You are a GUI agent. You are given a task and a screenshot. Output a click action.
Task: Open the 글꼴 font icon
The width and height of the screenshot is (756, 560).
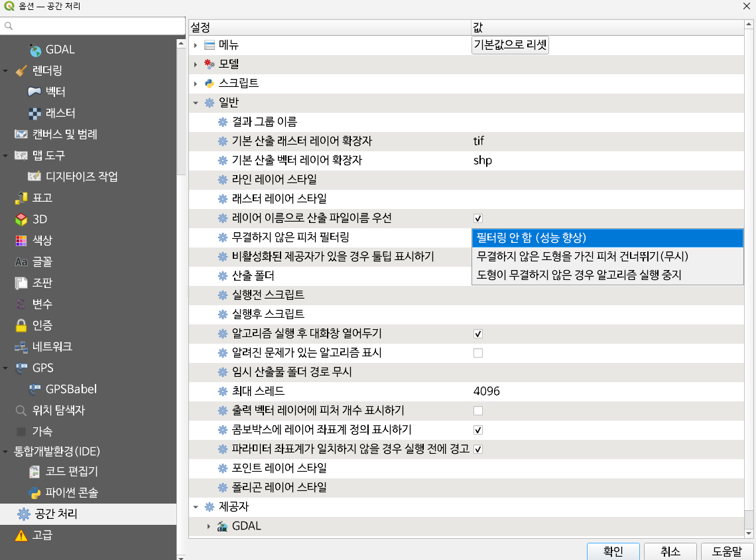(21, 262)
